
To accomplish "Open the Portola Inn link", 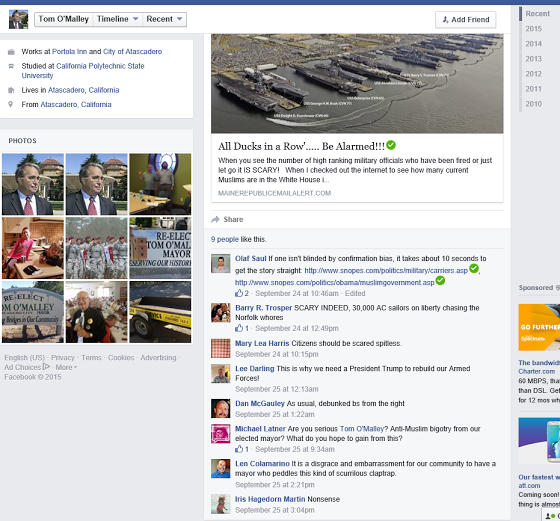I will pos(70,51).
